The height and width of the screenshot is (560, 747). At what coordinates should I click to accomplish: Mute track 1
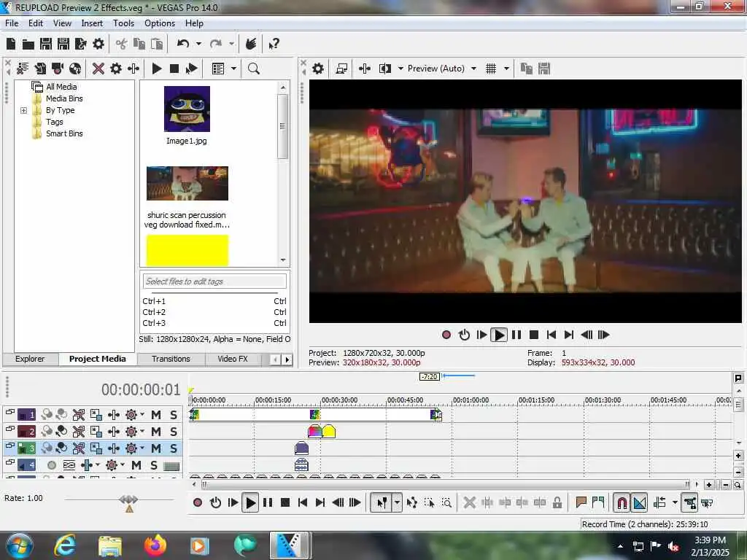[156, 415]
